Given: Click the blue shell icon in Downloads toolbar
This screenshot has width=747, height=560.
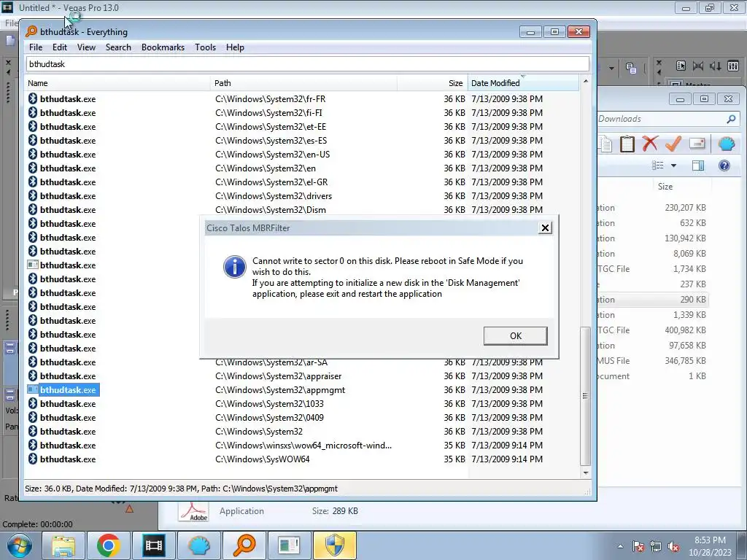Looking at the screenshot, I should 727,144.
